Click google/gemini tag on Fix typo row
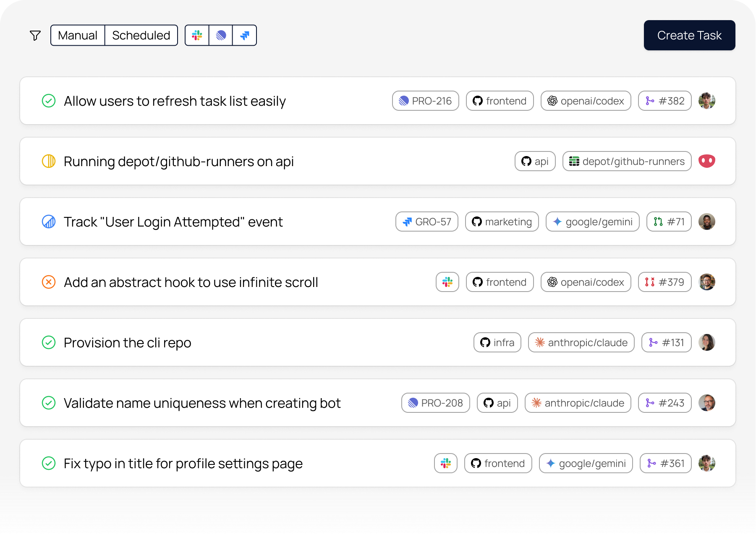 586,463
